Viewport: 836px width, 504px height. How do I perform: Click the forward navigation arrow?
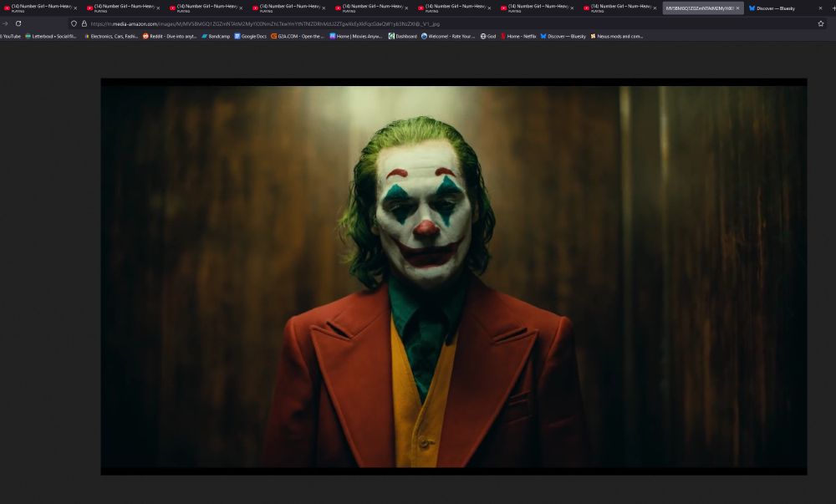coord(5,23)
